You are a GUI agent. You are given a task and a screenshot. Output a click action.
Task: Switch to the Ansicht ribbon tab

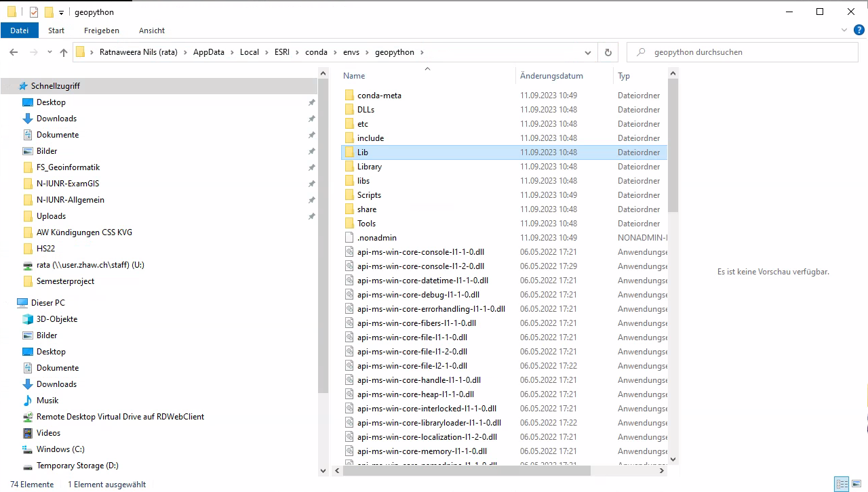(x=151, y=30)
